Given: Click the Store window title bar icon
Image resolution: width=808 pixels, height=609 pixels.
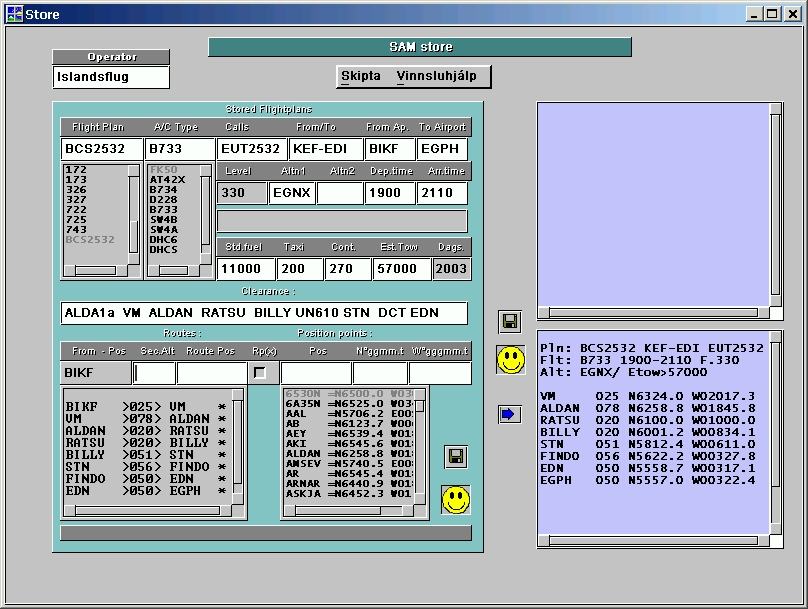Looking at the screenshot, I should click(14, 14).
